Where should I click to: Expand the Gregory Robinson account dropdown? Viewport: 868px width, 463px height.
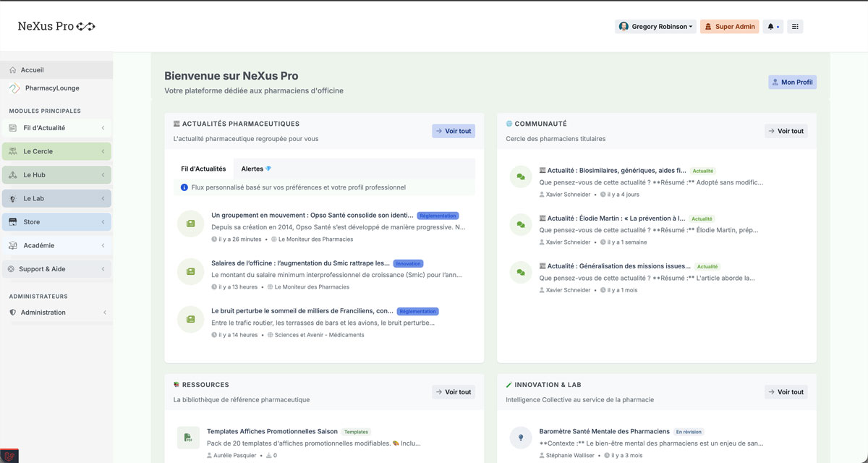pyautogui.click(x=655, y=26)
